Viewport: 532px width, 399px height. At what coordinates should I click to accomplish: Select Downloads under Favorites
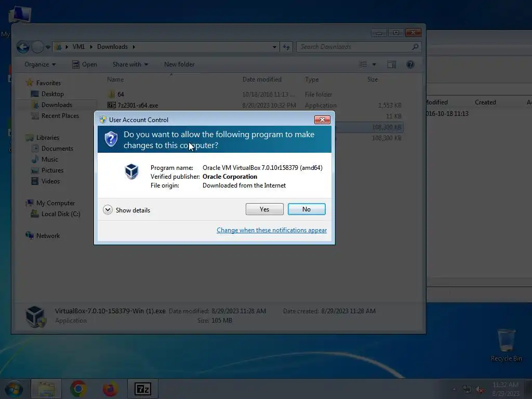(57, 105)
